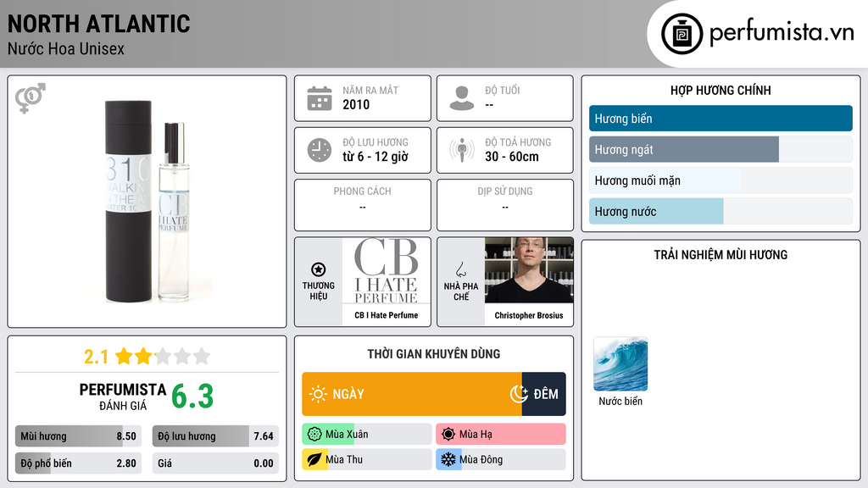The height and width of the screenshot is (488, 868).
Task: Click the Thời Gian Khuyên Dùng heading
Action: pos(433,353)
